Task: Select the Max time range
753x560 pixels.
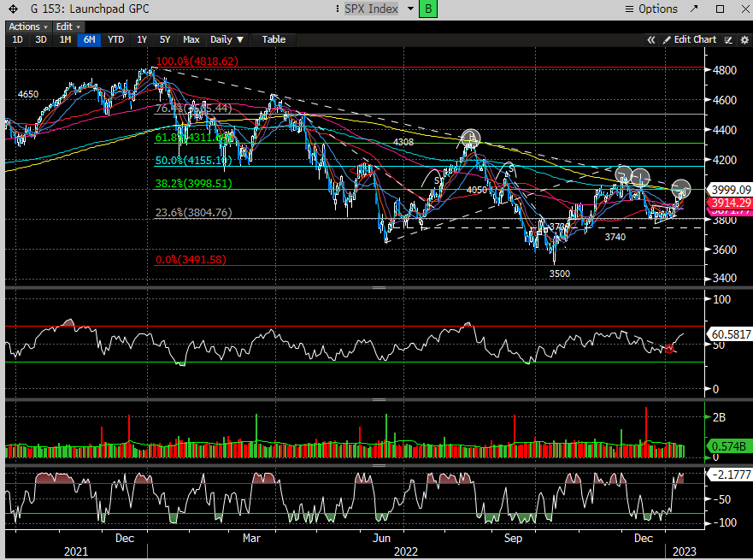Action: 191,40
